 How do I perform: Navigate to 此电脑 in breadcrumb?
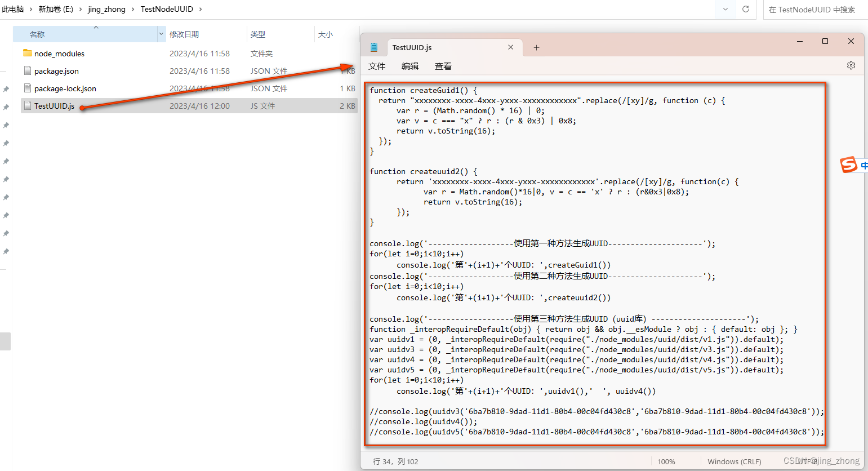(13, 9)
